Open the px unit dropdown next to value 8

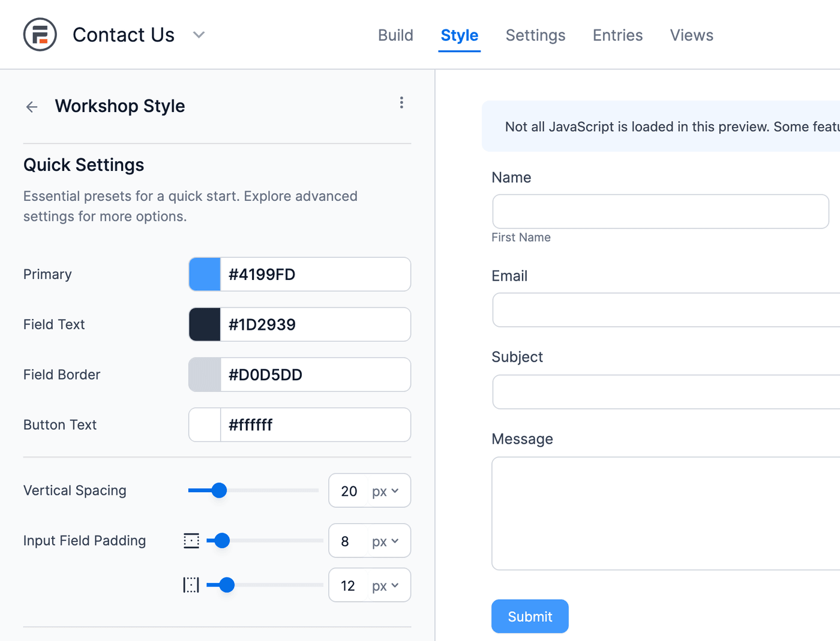tap(385, 541)
